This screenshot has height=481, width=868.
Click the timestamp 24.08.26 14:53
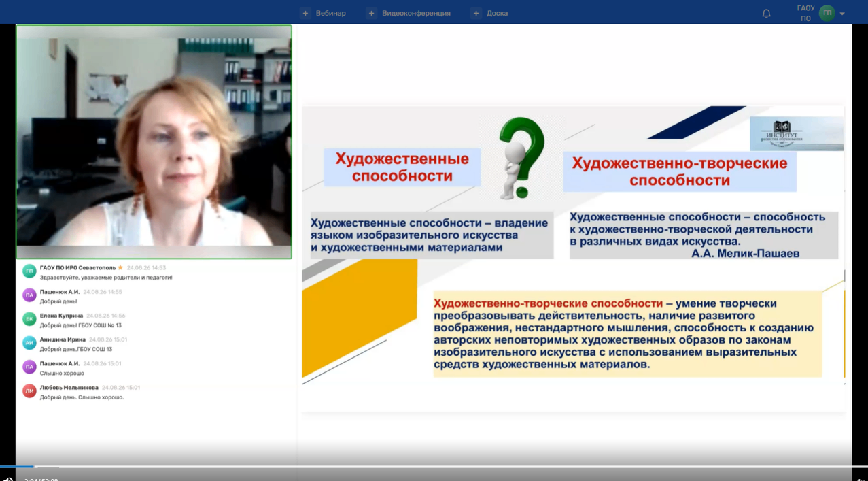coord(146,268)
